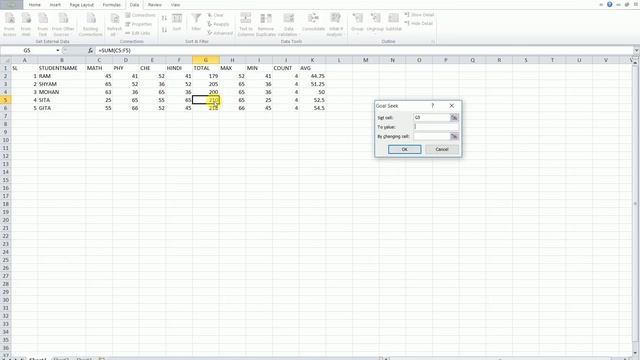Click the cell containing SHYAM

click(x=62, y=84)
